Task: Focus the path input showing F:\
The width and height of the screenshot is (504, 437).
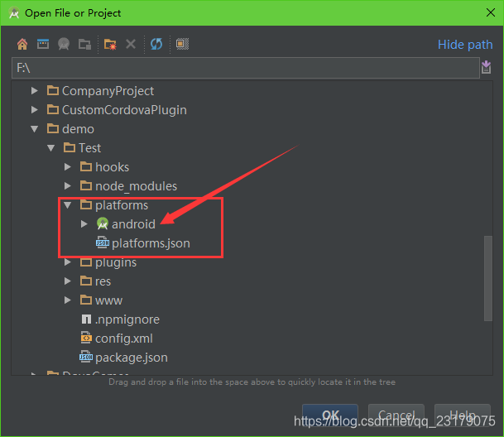Action: [x=246, y=68]
